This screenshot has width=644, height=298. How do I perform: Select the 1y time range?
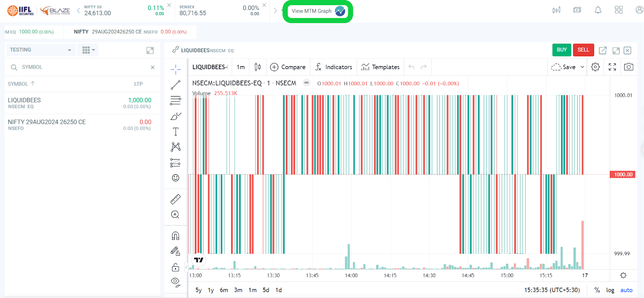tap(211, 290)
